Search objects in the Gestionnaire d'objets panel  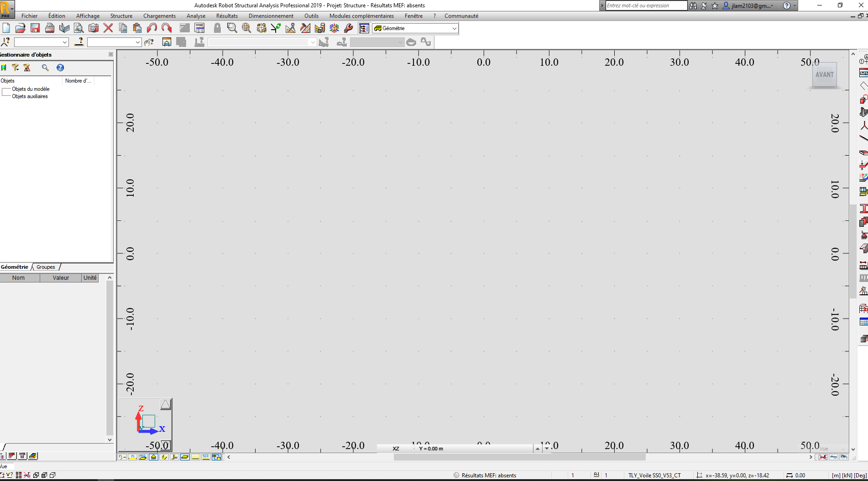click(45, 68)
